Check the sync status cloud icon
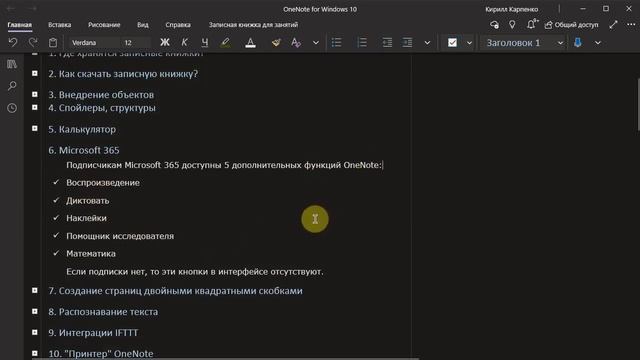 (494, 25)
